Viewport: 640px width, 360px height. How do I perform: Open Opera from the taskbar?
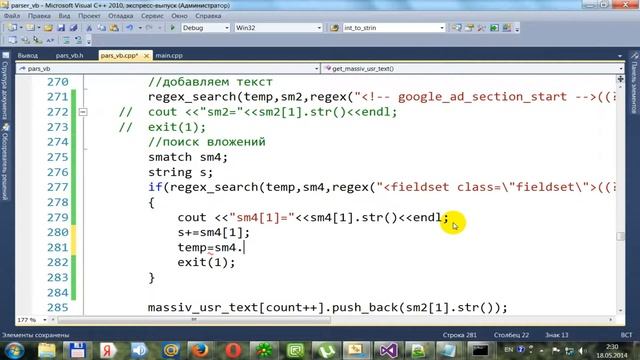click(x=232, y=350)
